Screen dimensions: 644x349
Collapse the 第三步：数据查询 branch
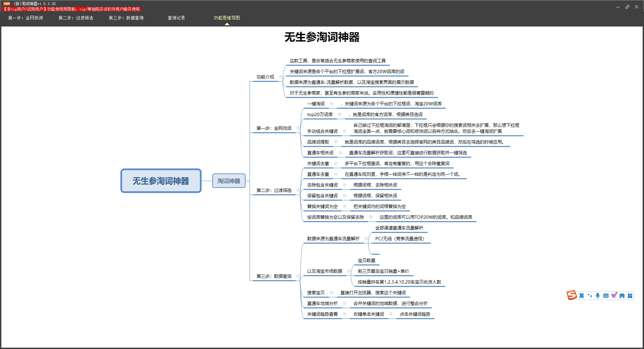coord(298,276)
